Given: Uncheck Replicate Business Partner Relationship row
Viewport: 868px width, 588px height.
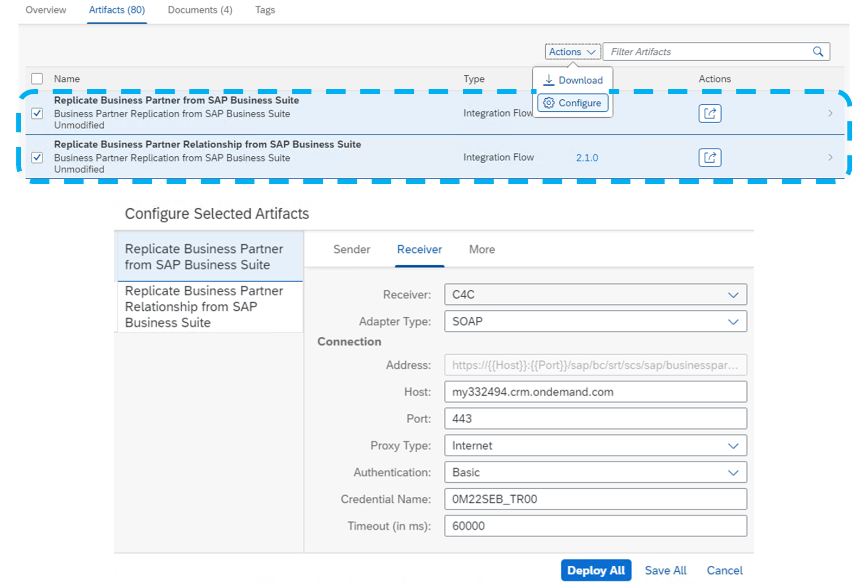Looking at the screenshot, I should pos(37,157).
